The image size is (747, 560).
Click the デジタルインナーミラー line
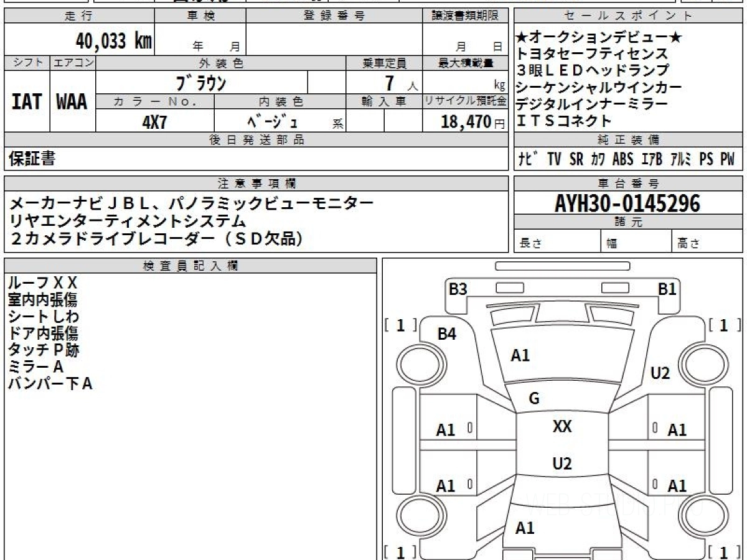(592, 104)
